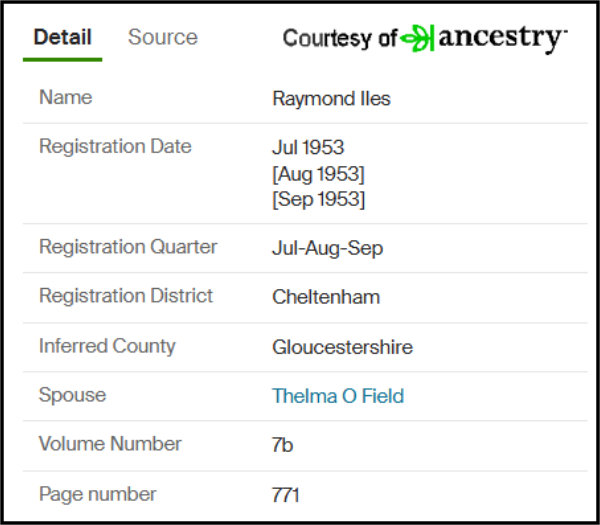Click the ancestry wordmark text

click(502, 39)
